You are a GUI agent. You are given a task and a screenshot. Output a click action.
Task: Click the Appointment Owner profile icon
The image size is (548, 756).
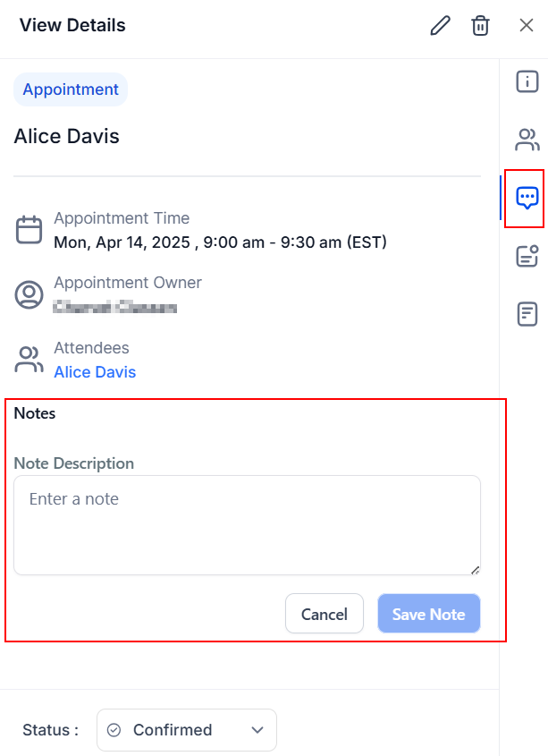coord(29,294)
